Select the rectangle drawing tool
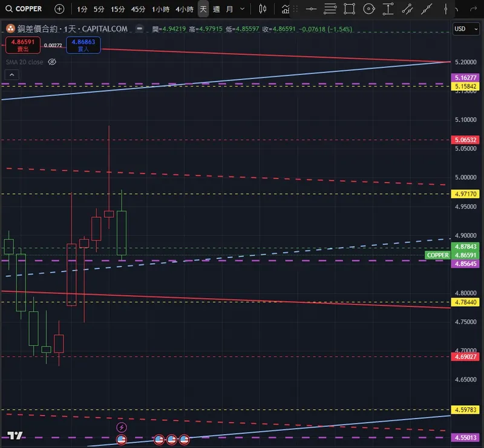This screenshot has height=448, width=484. (349, 9)
